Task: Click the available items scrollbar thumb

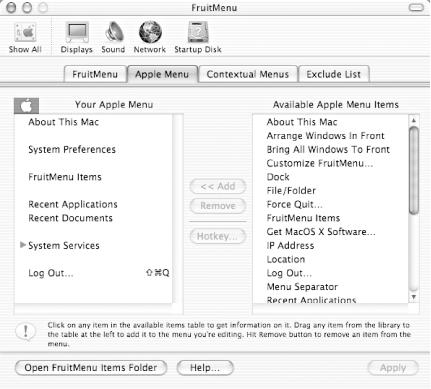Action: [414, 170]
